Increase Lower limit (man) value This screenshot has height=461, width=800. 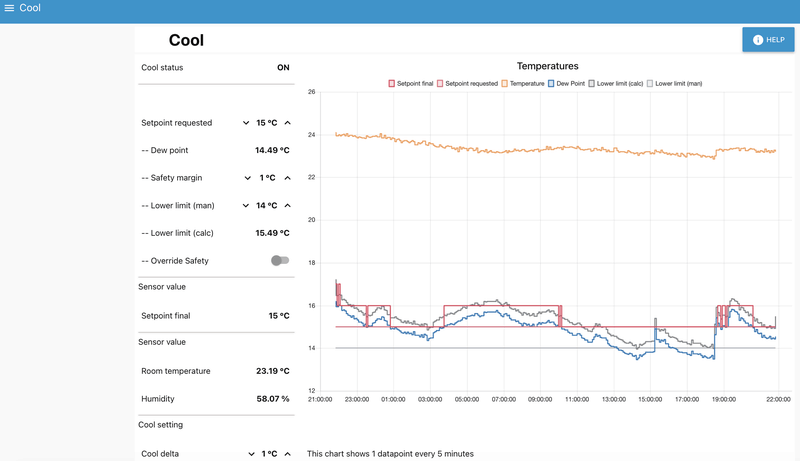[288, 206]
